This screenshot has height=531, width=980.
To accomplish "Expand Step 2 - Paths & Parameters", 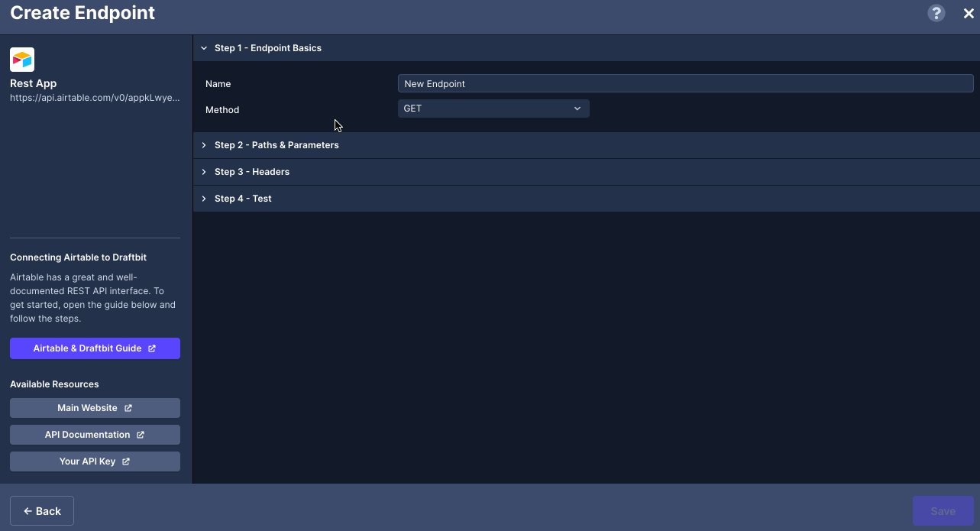I will point(586,145).
